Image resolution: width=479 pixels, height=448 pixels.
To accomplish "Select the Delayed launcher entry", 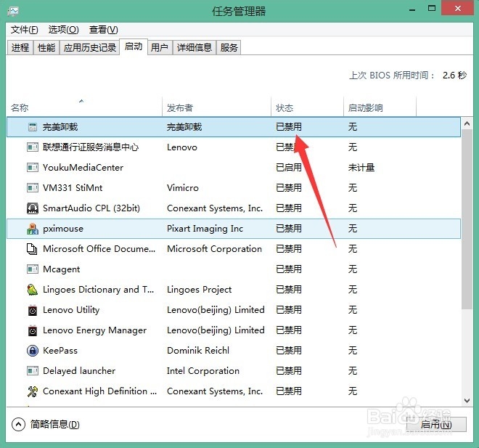I will tap(79, 371).
